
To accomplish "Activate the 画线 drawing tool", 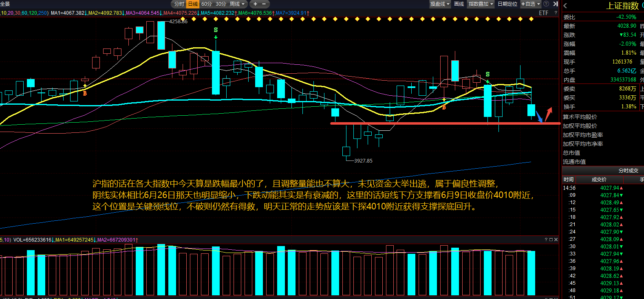I will (x=459, y=4).
